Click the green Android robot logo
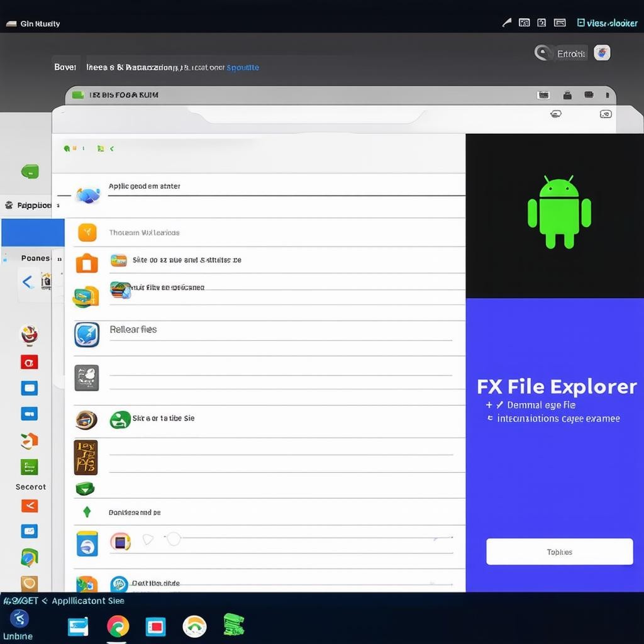 click(559, 213)
